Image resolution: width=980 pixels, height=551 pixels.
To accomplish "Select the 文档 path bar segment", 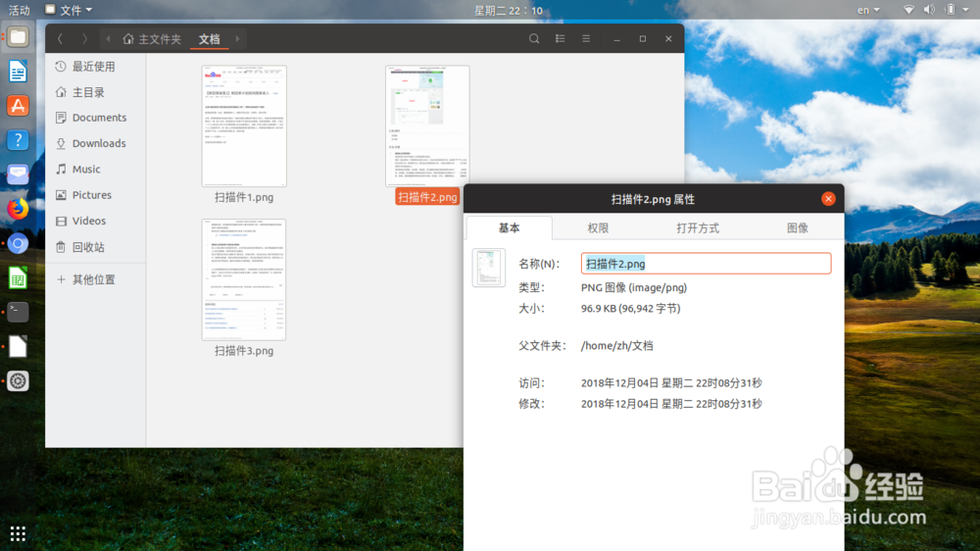I will point(210,39).
